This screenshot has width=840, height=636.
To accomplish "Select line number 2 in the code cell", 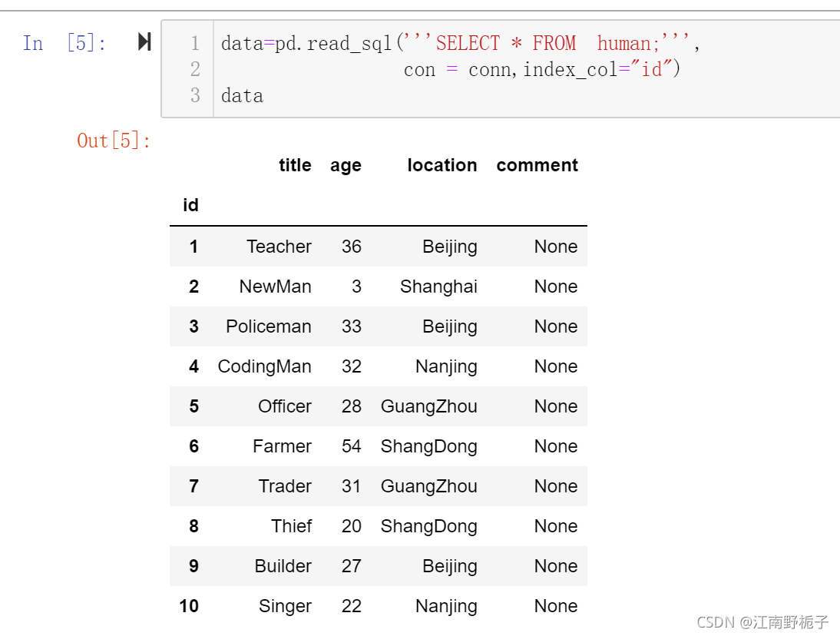I will tap(196, 69).
